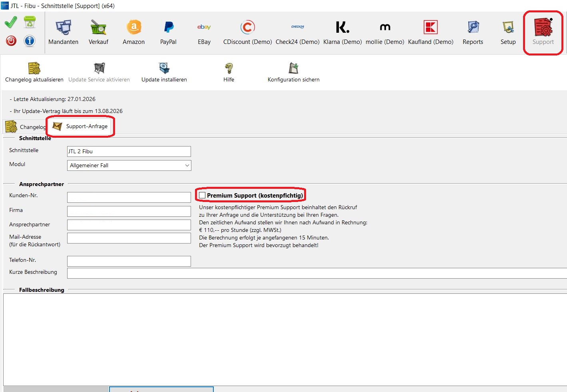
Task: Enable Premium Support (kostenpflichtig) checkbox
Action: click(203, 195)
